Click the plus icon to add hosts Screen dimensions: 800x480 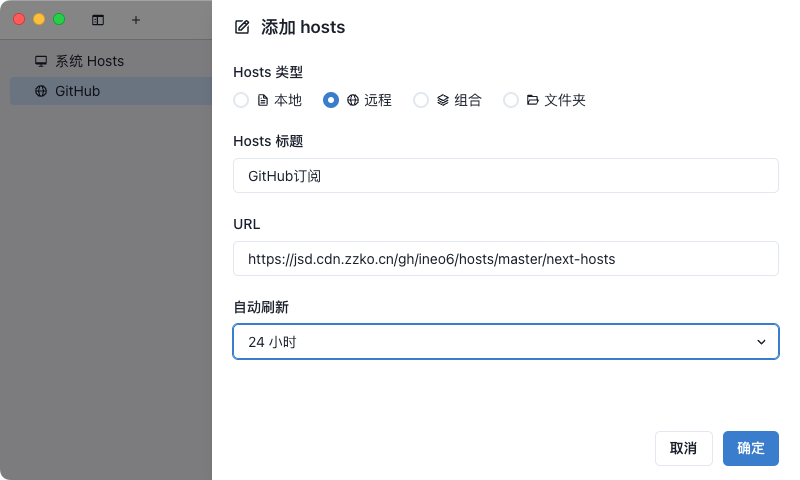click(136, 19)
